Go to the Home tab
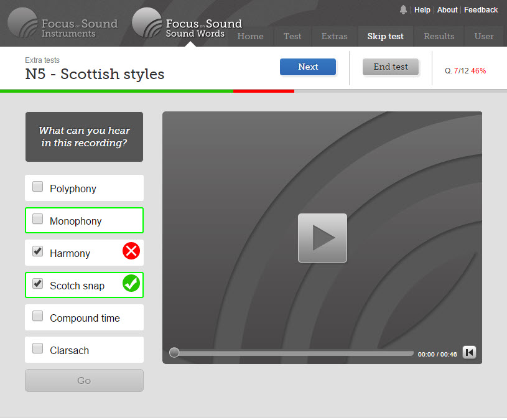507x420 pixels. click(250, 36)
